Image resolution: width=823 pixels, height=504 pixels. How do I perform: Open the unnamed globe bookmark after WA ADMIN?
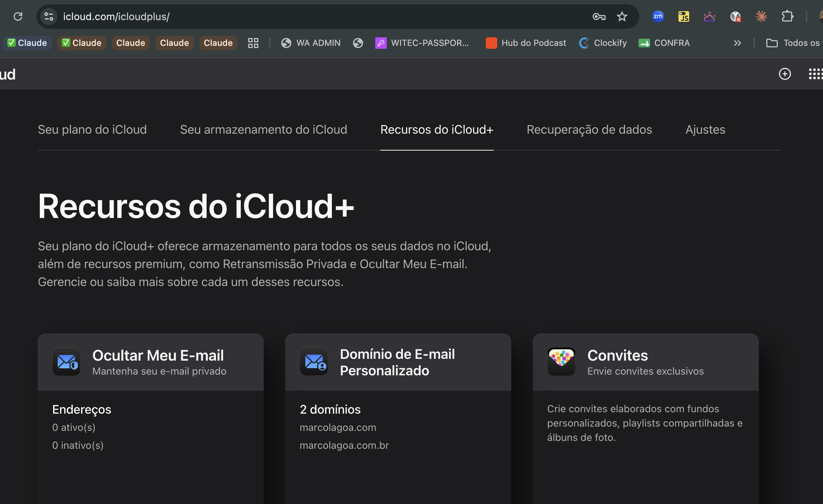click(x=358, y=43)
